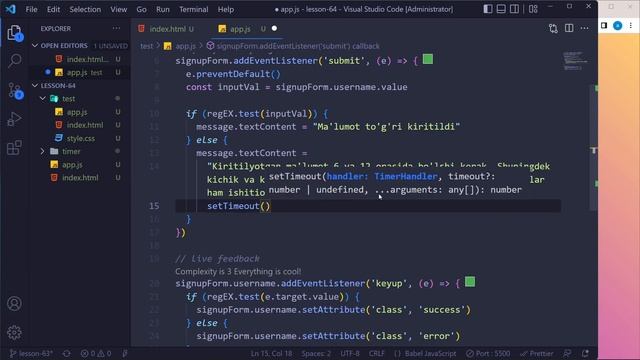Collapse the test folder

80,99
